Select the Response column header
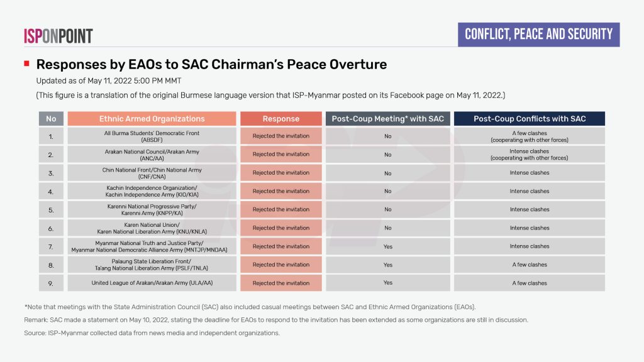 pos(281,118)
